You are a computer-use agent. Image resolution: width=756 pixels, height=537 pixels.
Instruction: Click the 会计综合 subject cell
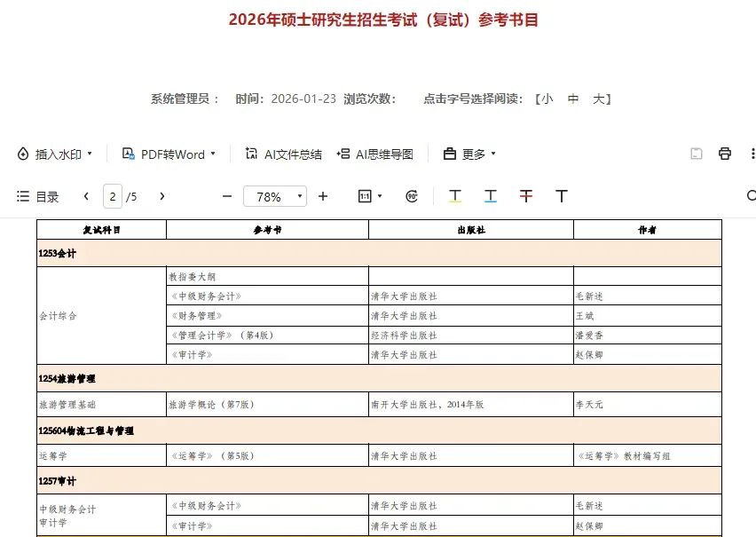(102, 315)
